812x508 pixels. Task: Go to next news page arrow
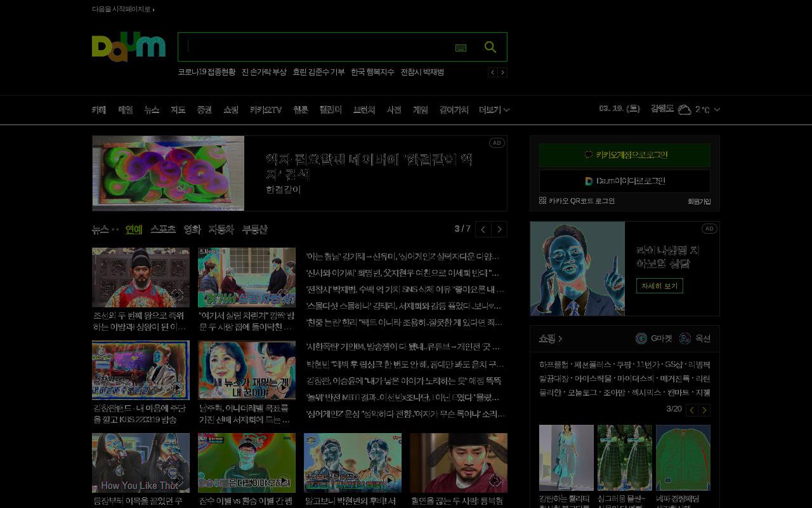click(x=499, y=229)
